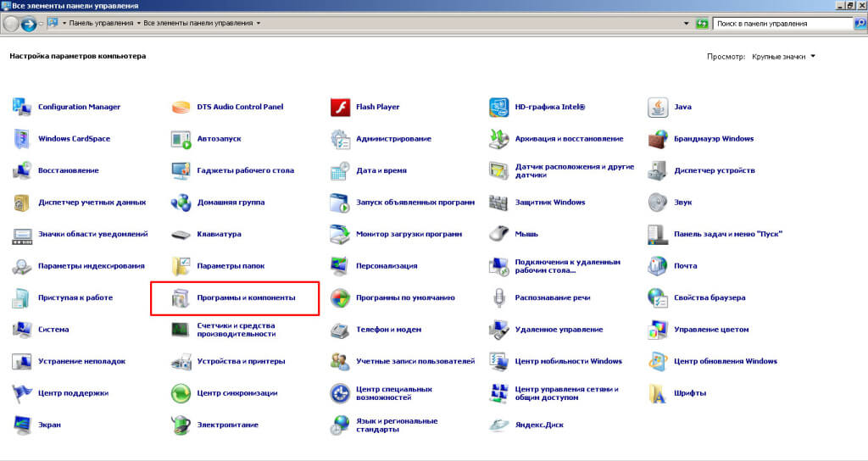Open the Java icon
868x461 pixels.
[658, 107]
